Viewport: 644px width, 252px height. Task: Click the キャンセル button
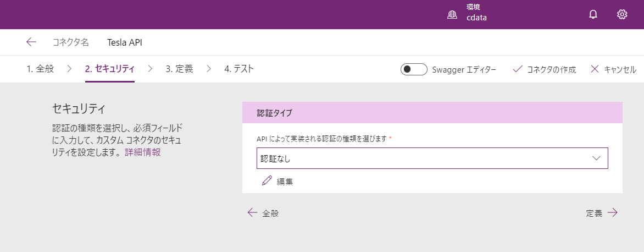[614, 69]
